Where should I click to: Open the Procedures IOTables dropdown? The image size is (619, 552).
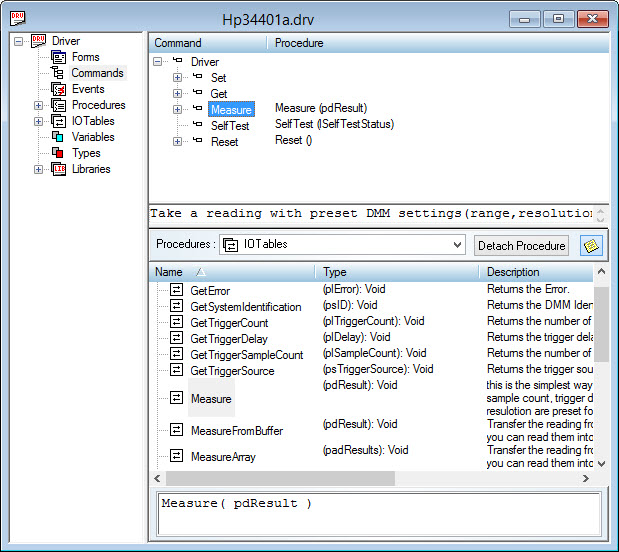[x=457, y=245]
